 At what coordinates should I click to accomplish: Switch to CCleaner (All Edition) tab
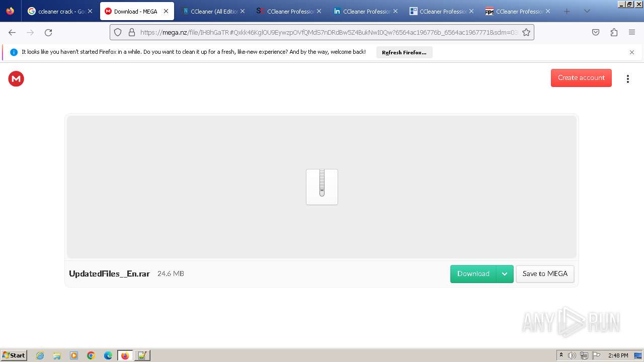click(213, 11)
